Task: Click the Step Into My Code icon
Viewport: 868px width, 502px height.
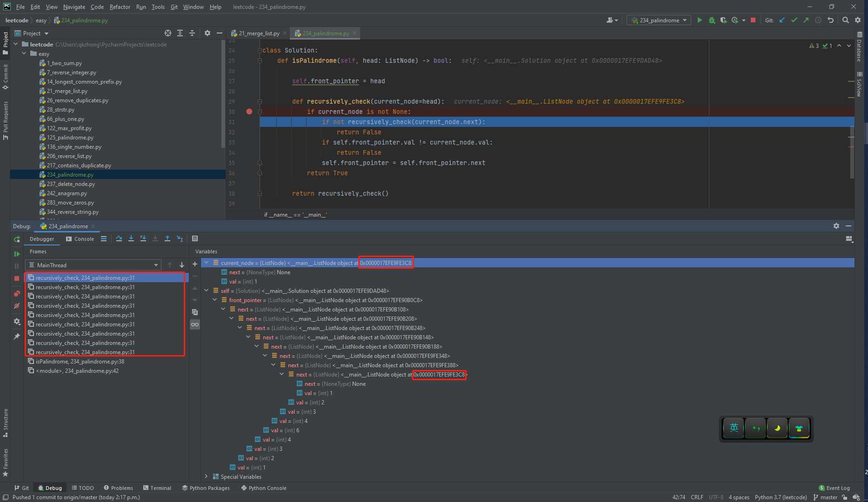Action: (x=143, y=238)
